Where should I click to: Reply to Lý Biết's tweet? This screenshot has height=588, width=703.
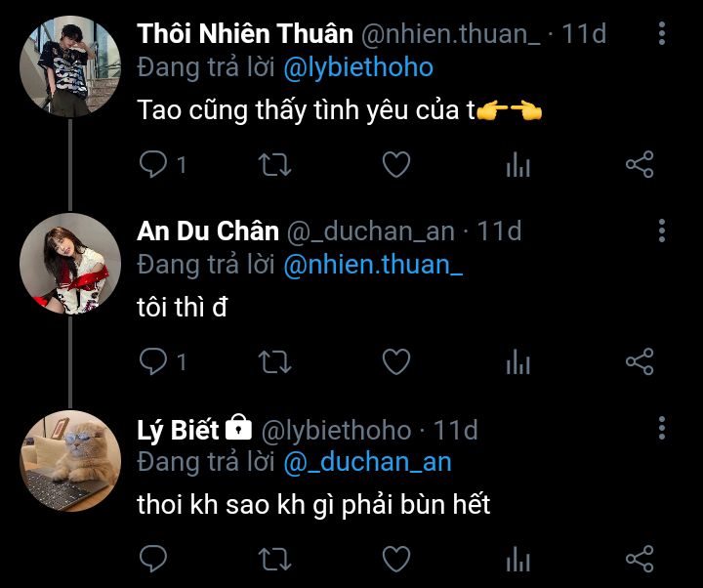click(x=153, y=559)
